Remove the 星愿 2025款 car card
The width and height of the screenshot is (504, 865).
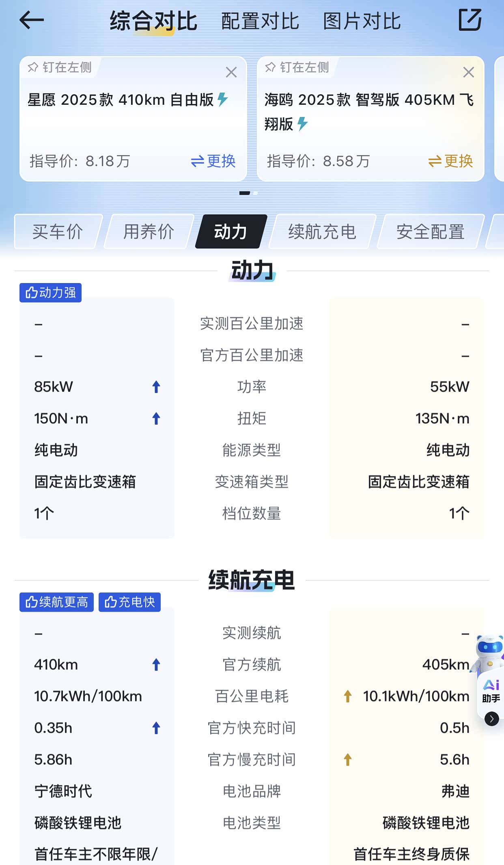pos(231,72)
